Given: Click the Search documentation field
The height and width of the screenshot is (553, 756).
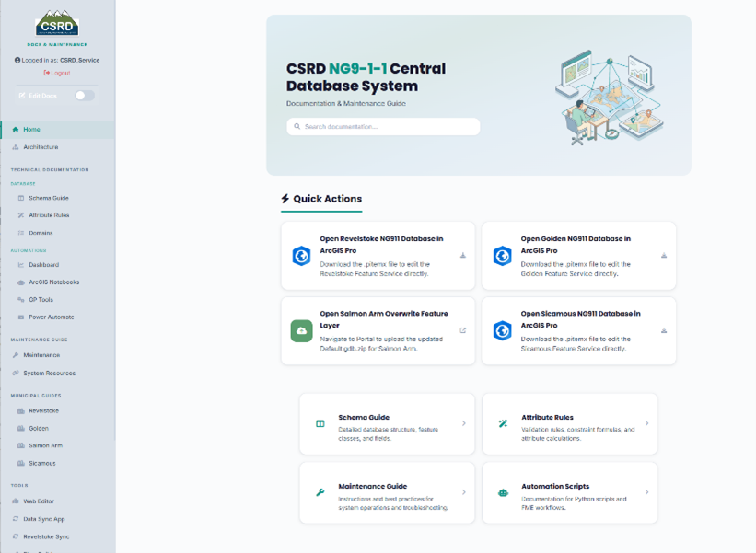Looking at the screenshot, I should pyautogui.click(x=383, y=127).
